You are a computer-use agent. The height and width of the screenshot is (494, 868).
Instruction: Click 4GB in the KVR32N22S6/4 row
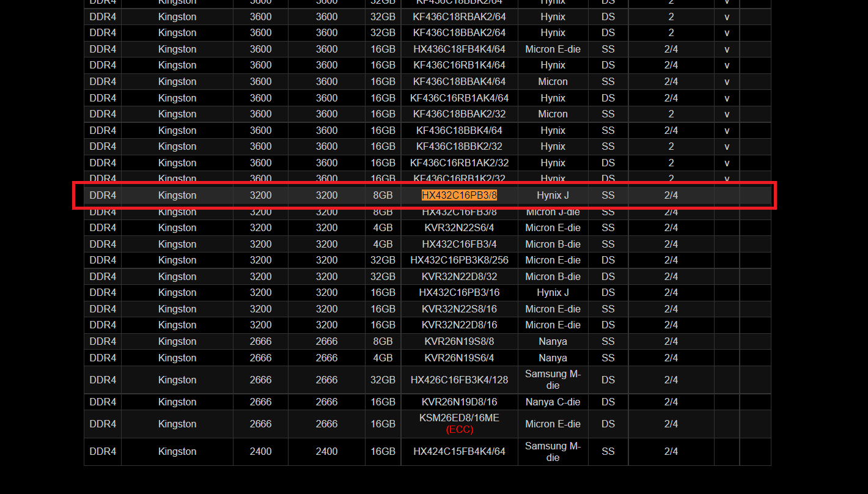(x=383, y=227)
